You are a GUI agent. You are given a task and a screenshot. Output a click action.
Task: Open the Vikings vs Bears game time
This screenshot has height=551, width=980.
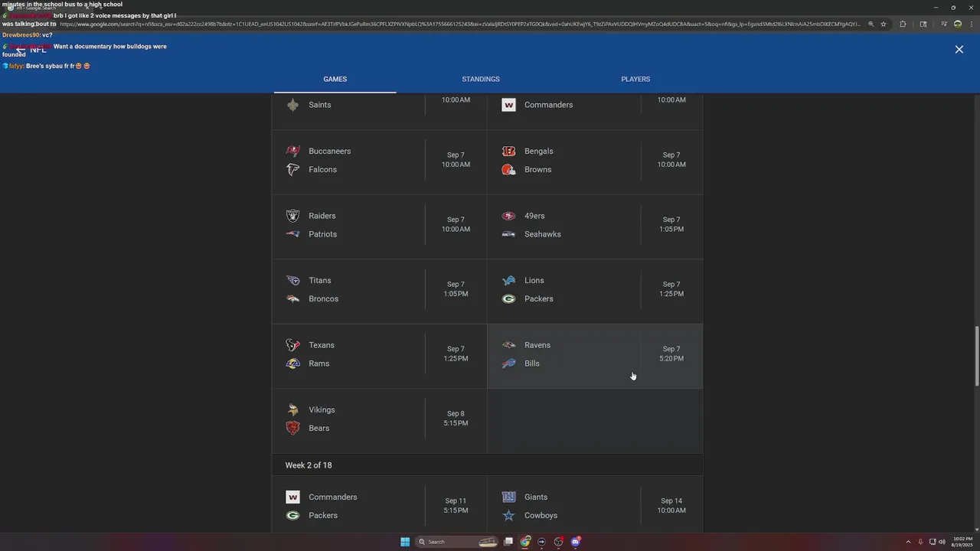pos(456,419)
